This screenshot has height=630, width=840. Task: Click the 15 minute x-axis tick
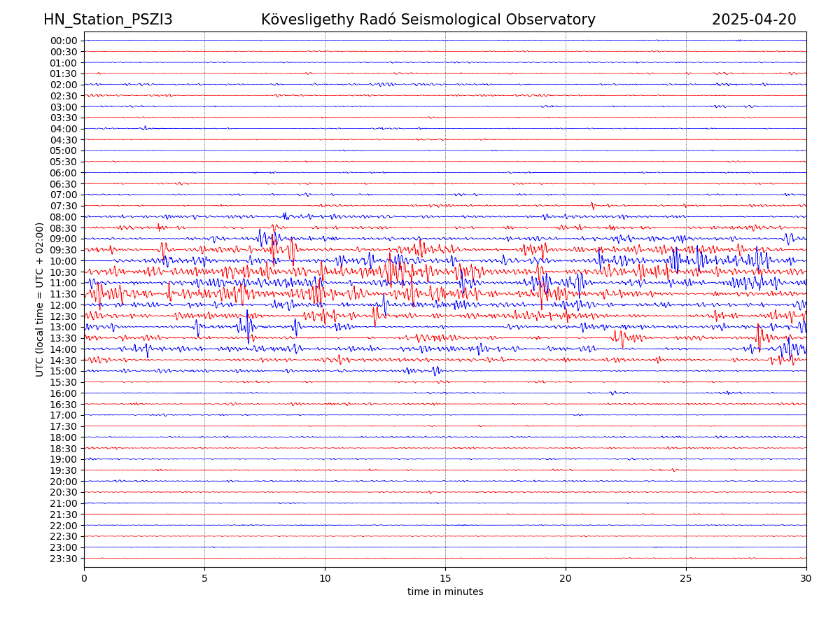[x=445, y=578]
